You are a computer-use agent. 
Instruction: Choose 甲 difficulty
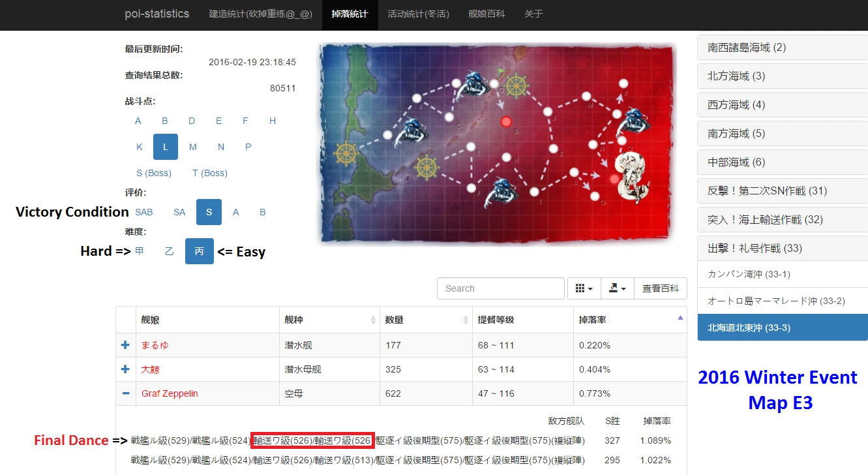tap(140, 251)
